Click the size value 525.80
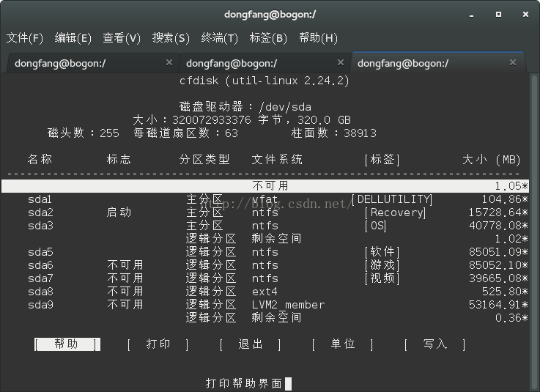This screenshot has height=392, width=540. coord(505,292)
